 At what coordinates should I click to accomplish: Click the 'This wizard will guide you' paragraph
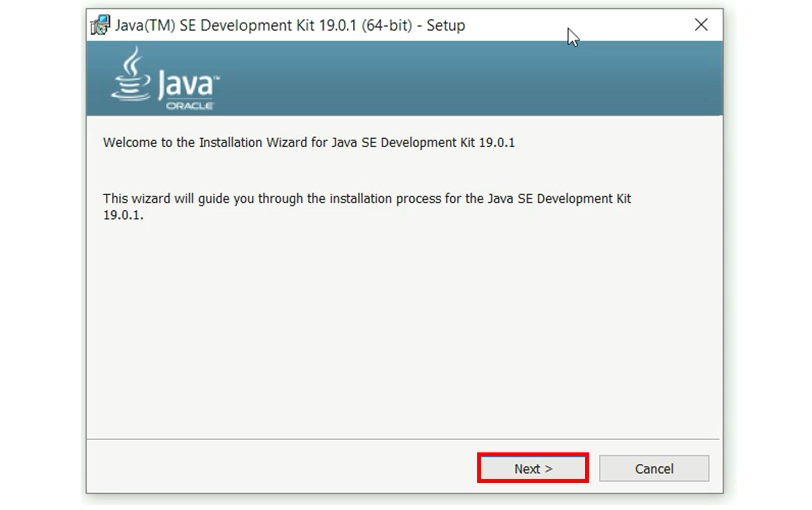point(366,198)
